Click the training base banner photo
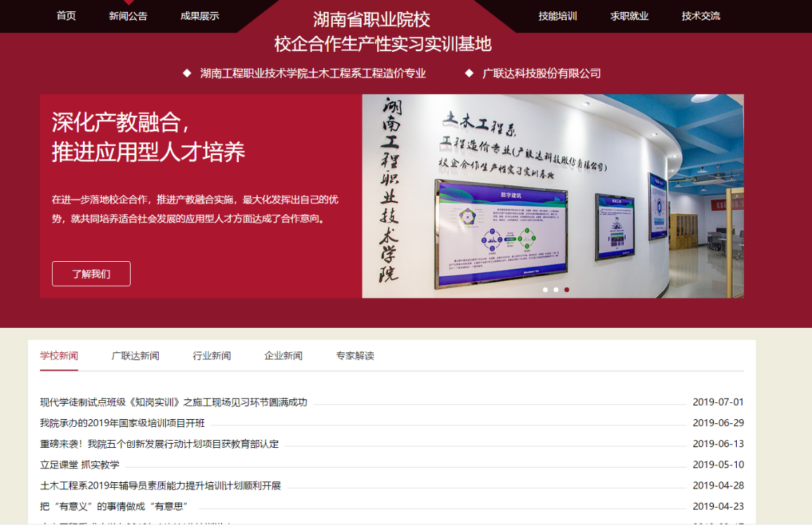 552,197
